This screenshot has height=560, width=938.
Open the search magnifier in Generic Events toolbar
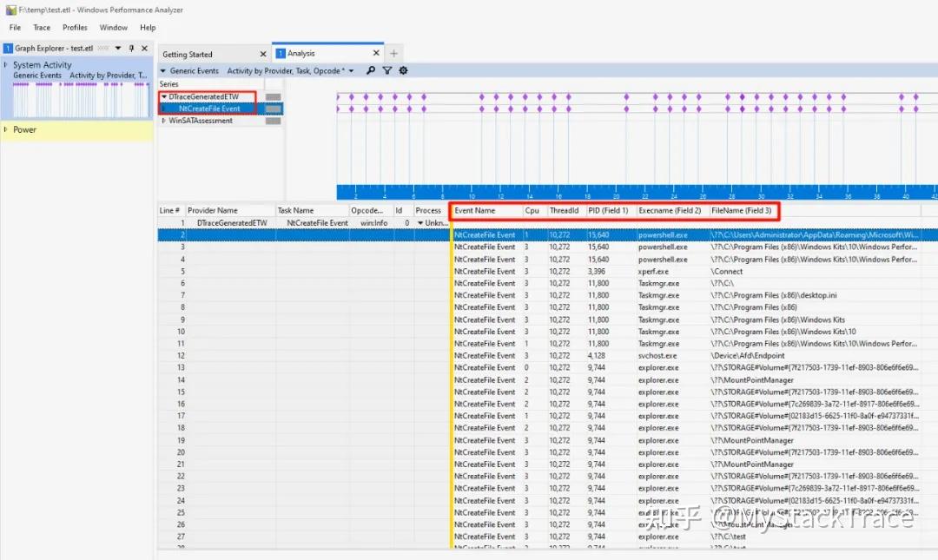point(371,70)
